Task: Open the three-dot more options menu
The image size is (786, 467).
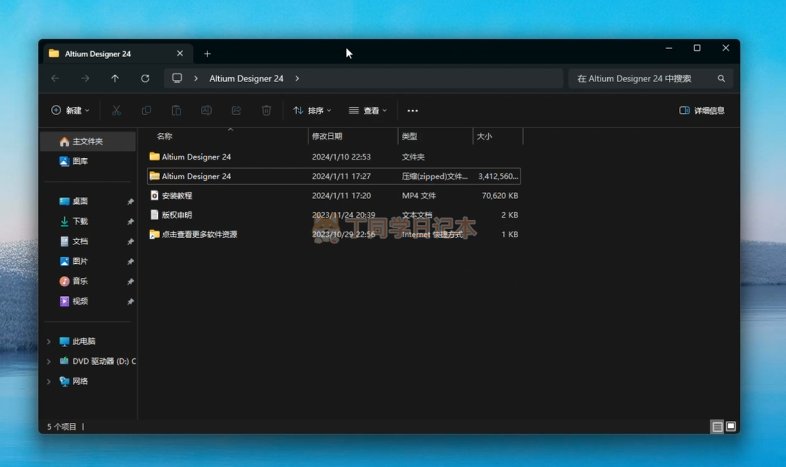Action: pyautogui.click(x=412, y=110)
